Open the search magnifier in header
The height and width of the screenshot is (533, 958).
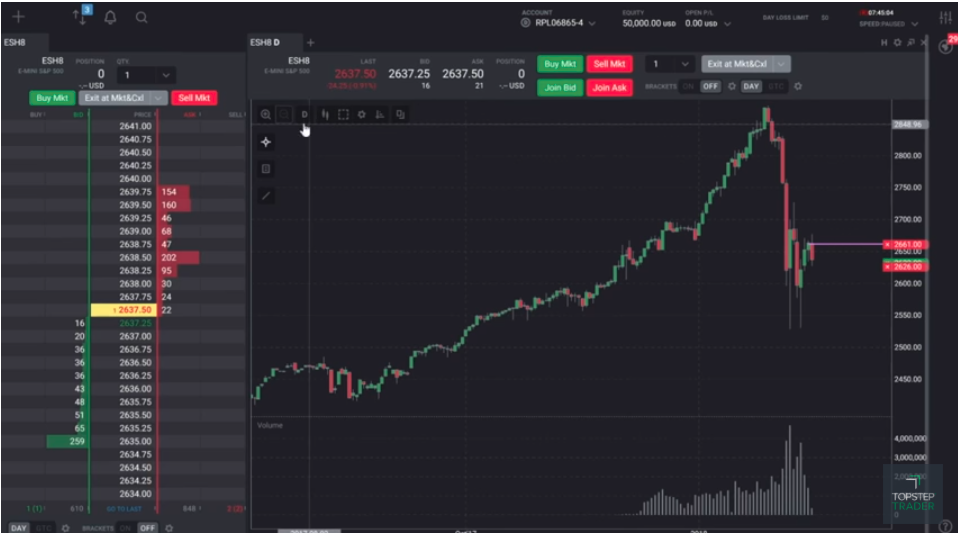[x=141, y=17]
